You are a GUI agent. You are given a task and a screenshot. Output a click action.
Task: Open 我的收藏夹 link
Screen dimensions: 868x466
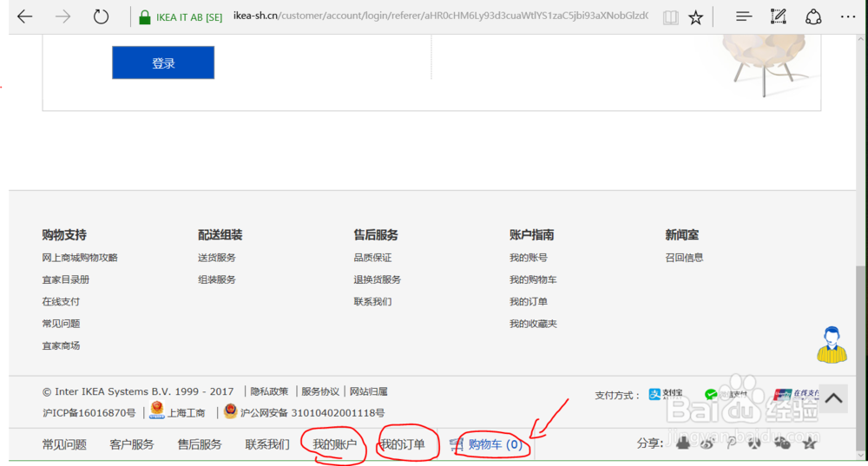533,324
